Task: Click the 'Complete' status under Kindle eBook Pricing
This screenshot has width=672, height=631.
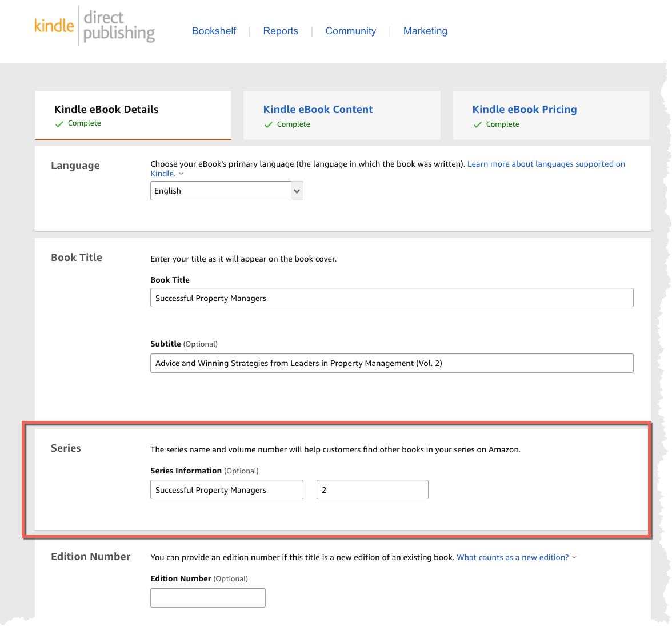Action: coord(502,124)
